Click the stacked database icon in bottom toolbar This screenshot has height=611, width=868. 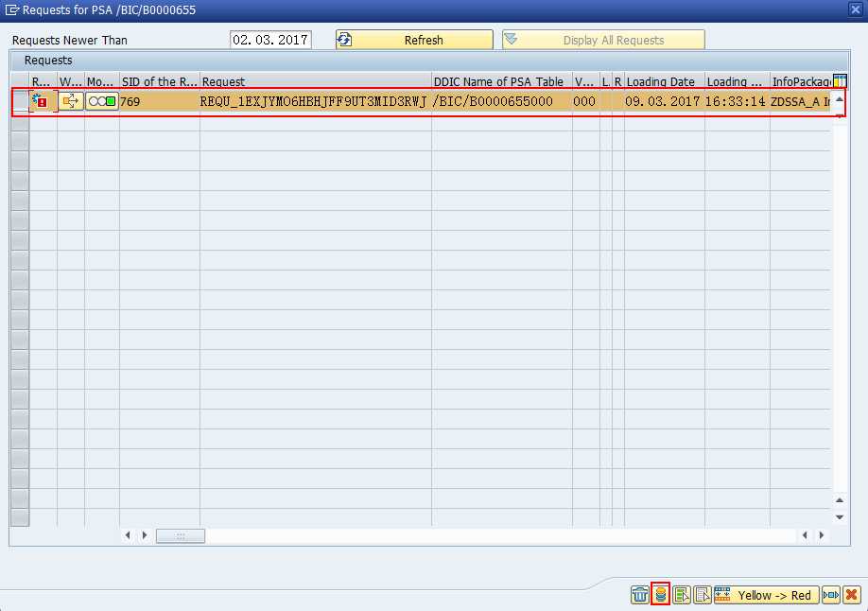(660, 595)
